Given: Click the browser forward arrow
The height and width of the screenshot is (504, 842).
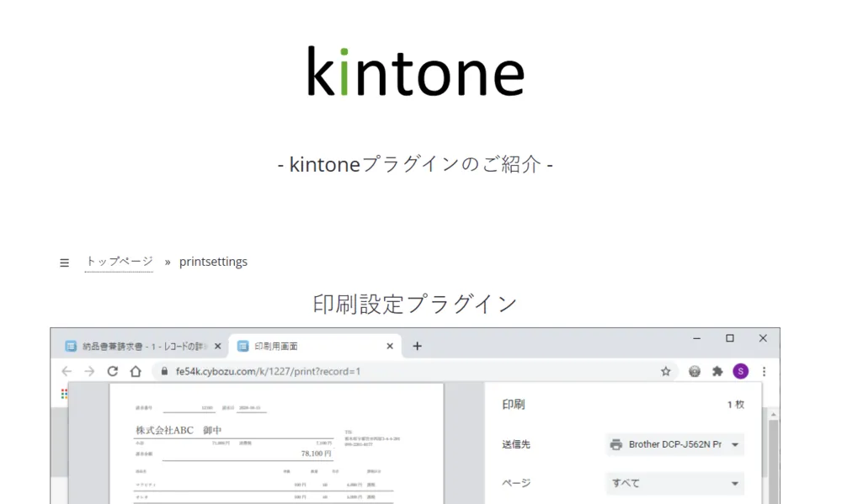Looking at the screenshot, I should (89, 371).
